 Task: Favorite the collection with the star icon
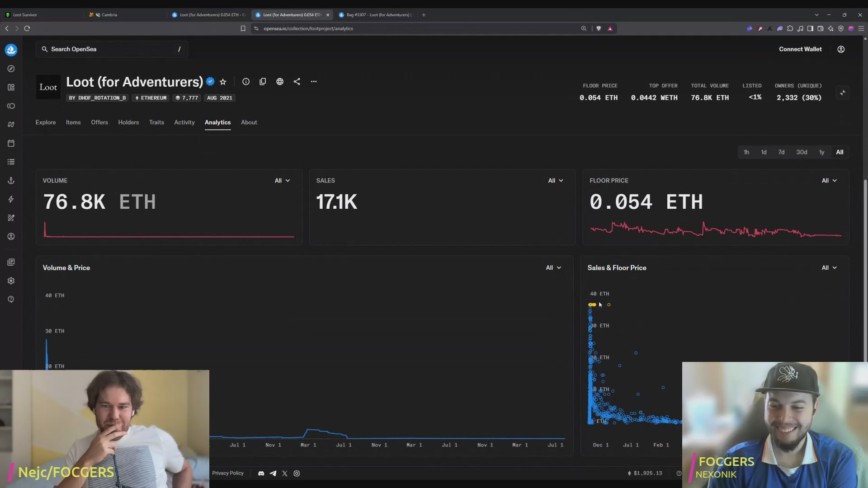click(x=223, y=82)
